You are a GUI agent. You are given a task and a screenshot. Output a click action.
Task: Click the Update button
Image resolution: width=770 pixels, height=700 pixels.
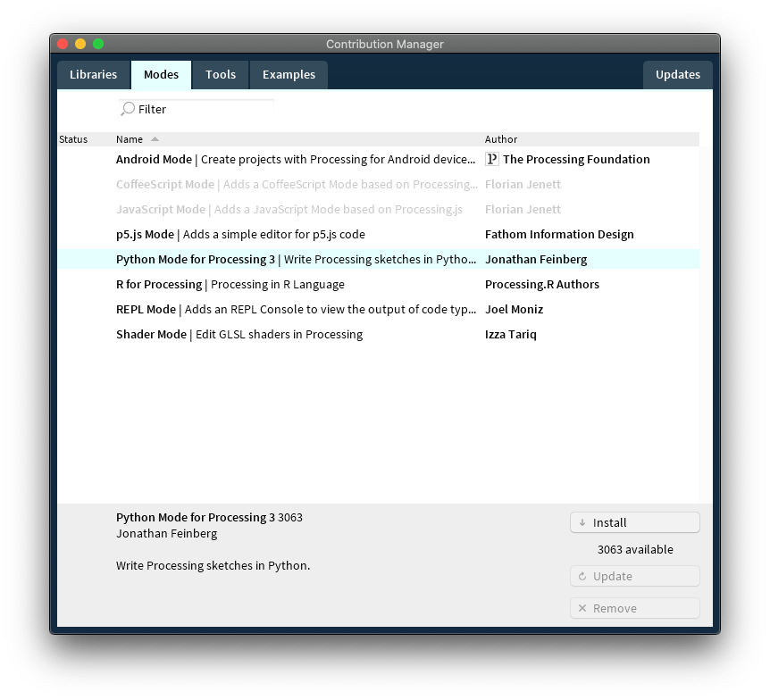(634, 576)
